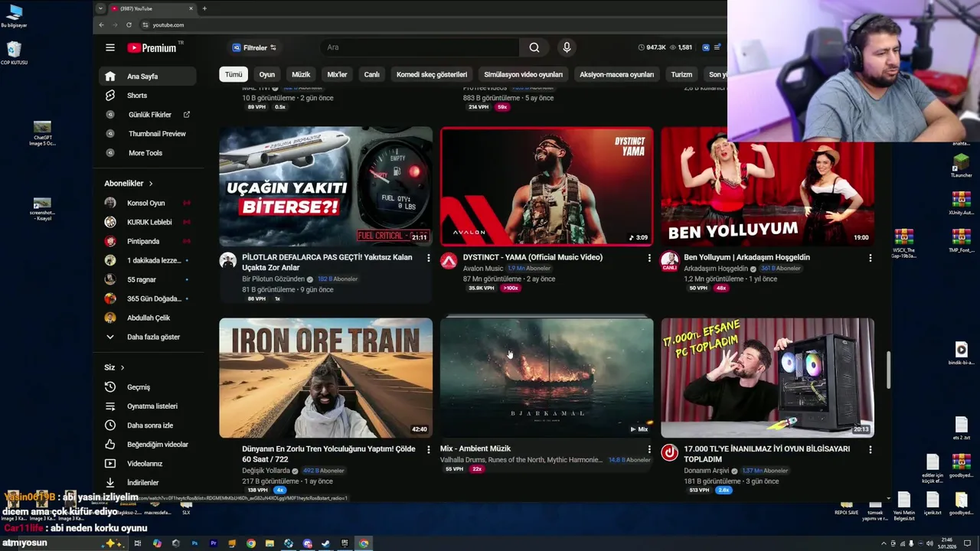
Task: Click the page vertical scrollbar thumb
Action: tap(888, 370)
